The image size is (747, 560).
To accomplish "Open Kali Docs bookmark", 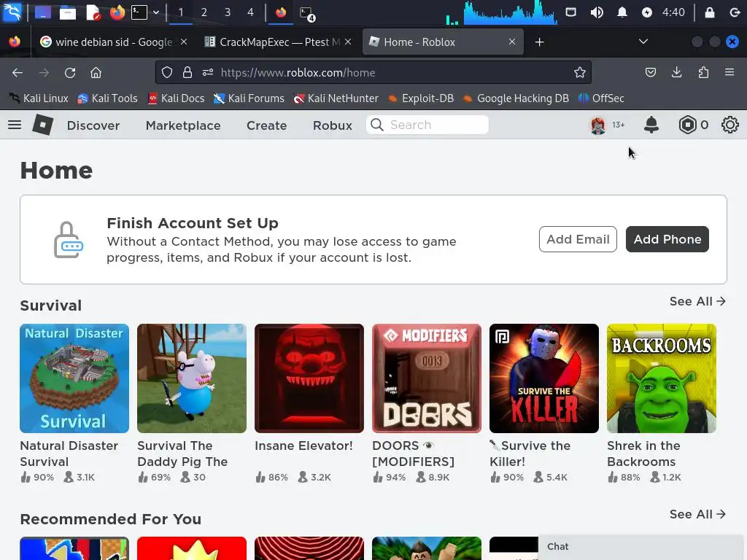I will [176, 98].
